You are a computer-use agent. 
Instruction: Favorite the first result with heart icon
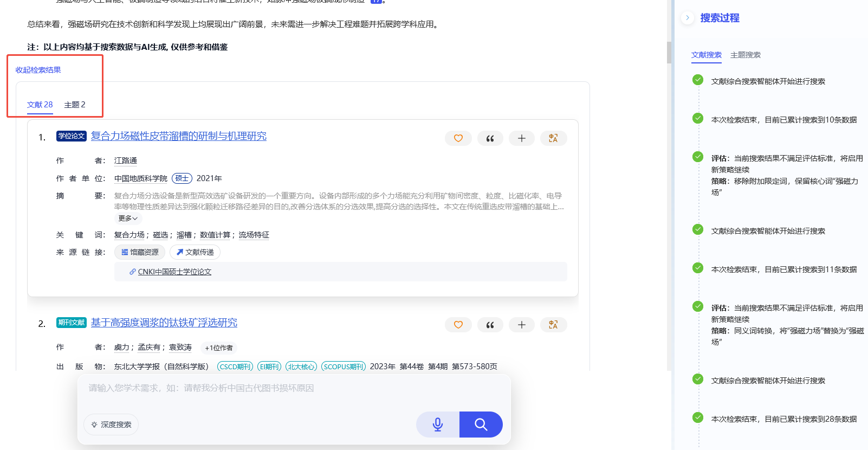coord(458,138)
